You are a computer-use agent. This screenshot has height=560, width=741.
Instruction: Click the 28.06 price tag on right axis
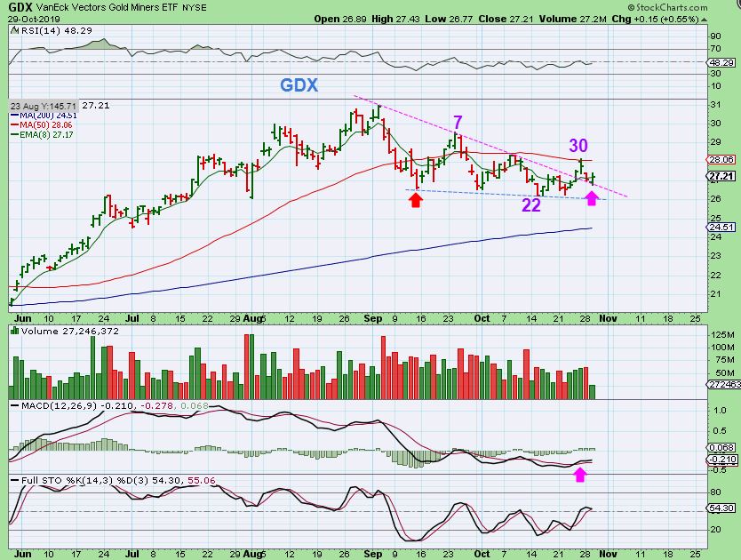tap(721, 160)
